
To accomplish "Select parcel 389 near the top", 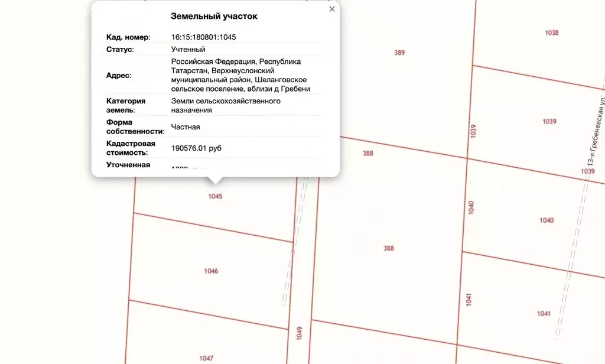I will click(399, 52).
